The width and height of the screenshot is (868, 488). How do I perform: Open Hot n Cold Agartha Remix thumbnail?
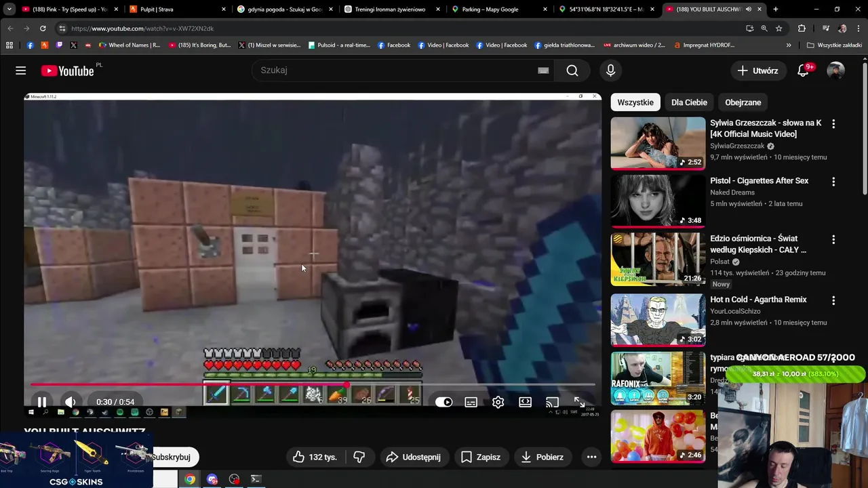[658, 320]
